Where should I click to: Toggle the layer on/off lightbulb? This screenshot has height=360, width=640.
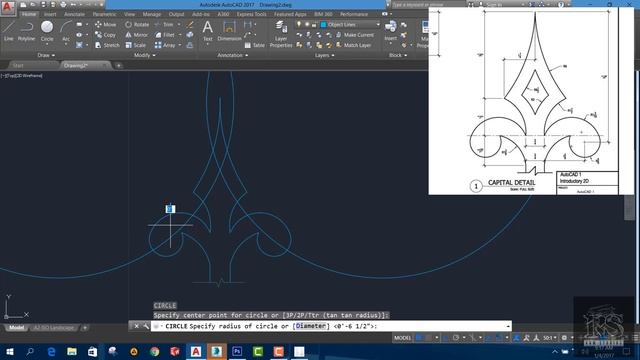click(299, 24)
